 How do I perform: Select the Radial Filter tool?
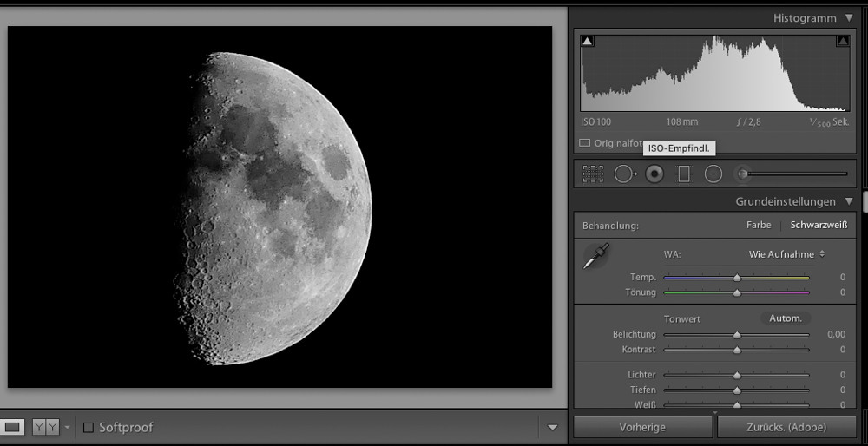tap(713, 174)
